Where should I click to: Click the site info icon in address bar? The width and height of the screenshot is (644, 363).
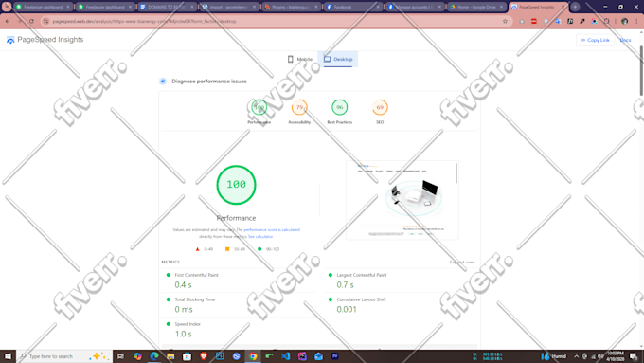46,21
